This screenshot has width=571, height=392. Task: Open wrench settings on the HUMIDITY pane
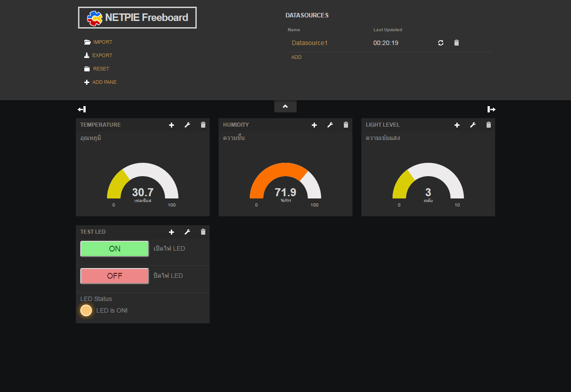(x=330, y=125)
